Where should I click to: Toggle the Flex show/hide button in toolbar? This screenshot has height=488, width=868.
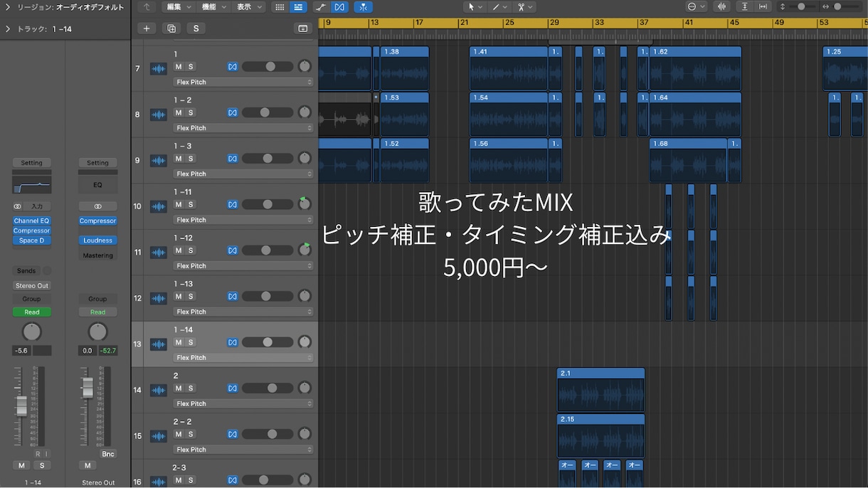pos(340,7)
